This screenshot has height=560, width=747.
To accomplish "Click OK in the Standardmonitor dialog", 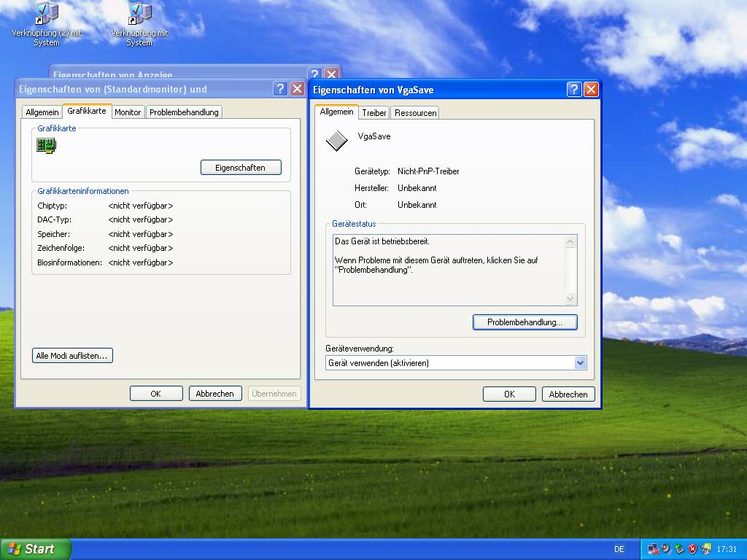I will [x=156, y=394].
